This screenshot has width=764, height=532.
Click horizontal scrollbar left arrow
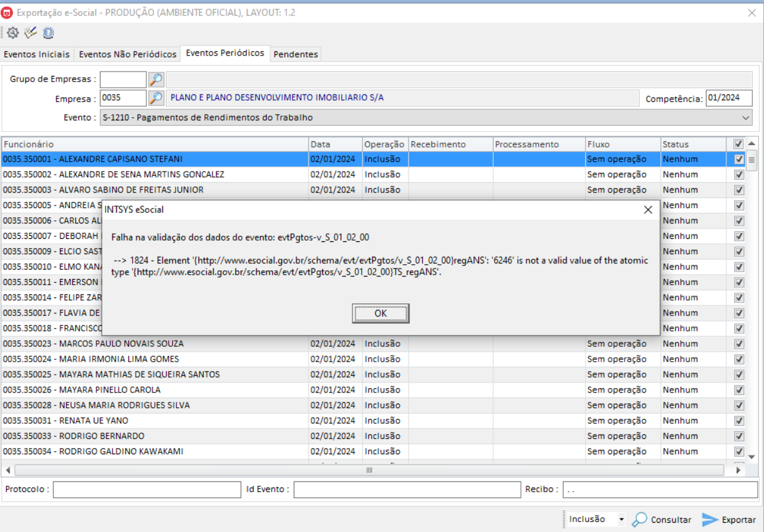coord(7,470)
